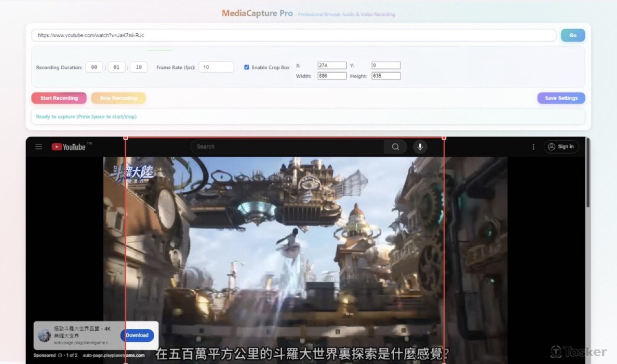Click the recording duration minutes field
Viewport: 617px width, 364px height.
click(116, 67)
